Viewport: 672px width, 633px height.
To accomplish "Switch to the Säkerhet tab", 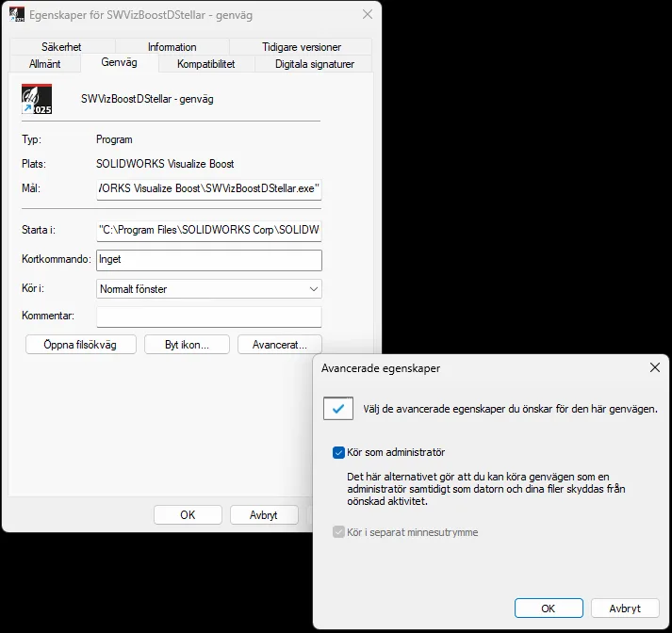I will coord(61,47).
